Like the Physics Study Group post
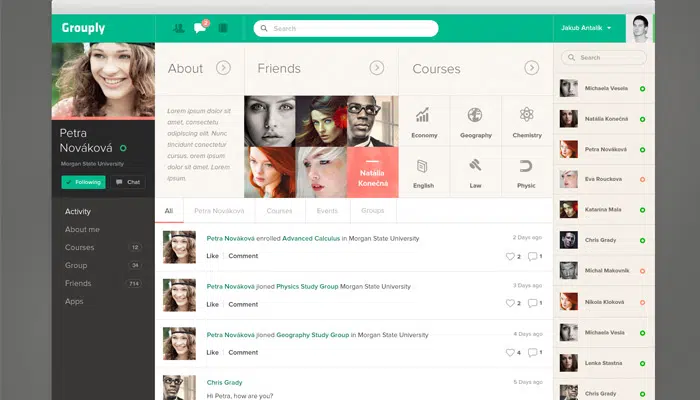Viewport: 700px width, 400px height. pyautogui.click(x=212, y=304)
